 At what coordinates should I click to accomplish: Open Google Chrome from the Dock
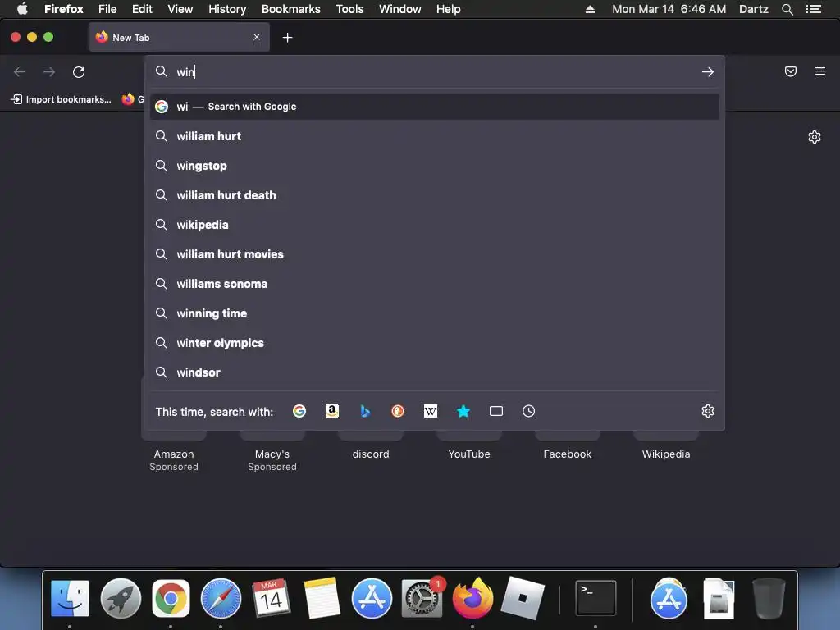coord(171,598)
